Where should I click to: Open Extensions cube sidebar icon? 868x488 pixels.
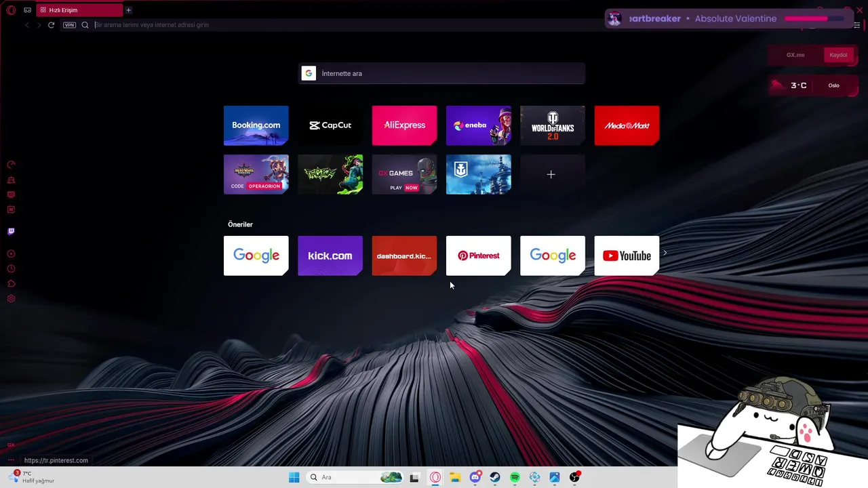click(x=11, y=284)
